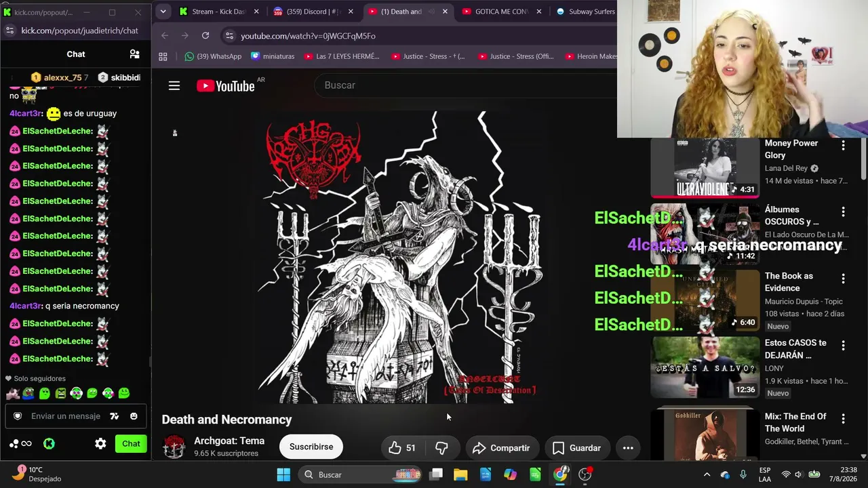This screenshot has width=868, height=488.
Task: Click the Death and Necromancy video title
Action: coord(226,420)
